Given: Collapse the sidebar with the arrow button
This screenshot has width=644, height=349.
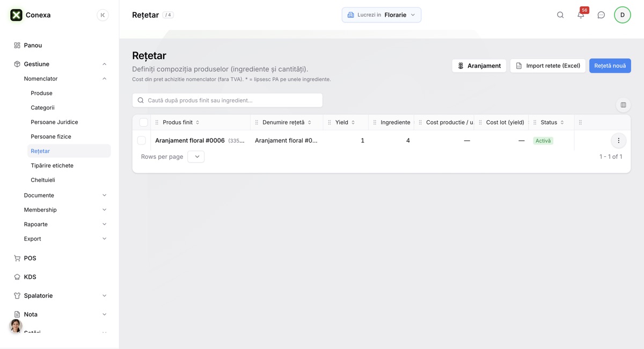Looking at the screenshot, I should click(x=103, y=15).
